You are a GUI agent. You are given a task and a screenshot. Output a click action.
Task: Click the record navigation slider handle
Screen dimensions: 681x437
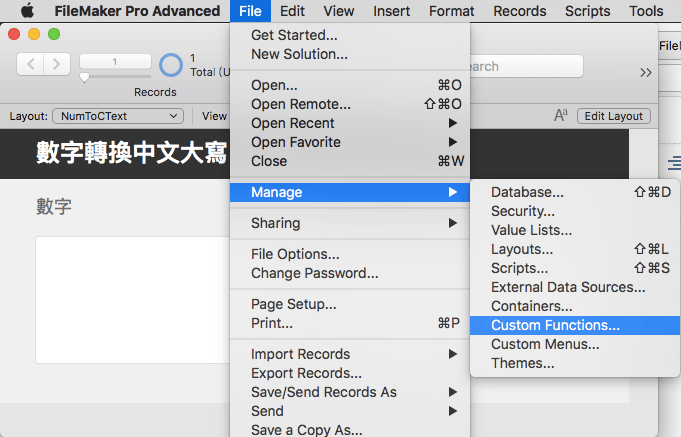(x=85, y=78)
